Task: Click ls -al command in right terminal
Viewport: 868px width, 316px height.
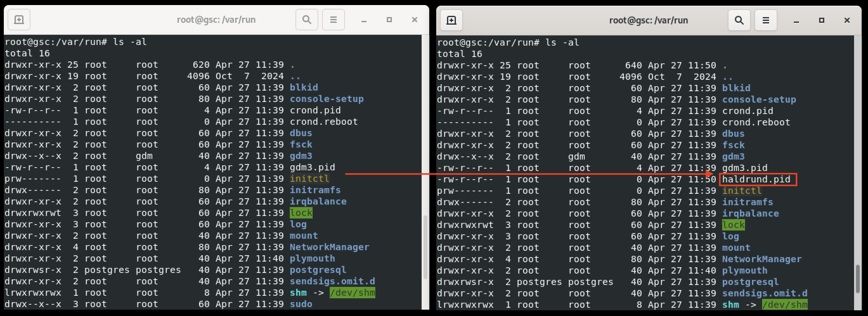Action: pos(562,43)
